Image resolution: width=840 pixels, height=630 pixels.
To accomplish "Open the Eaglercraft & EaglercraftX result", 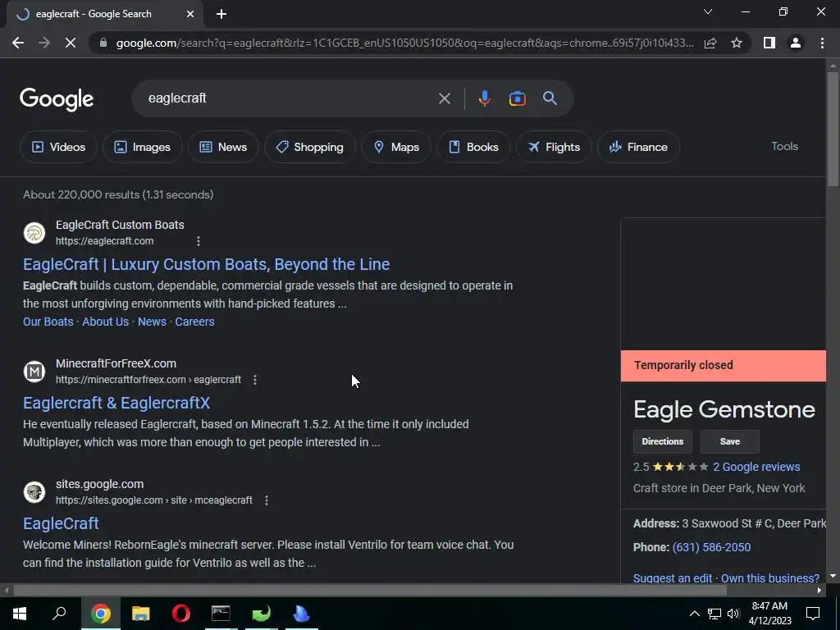I will 116,403.
